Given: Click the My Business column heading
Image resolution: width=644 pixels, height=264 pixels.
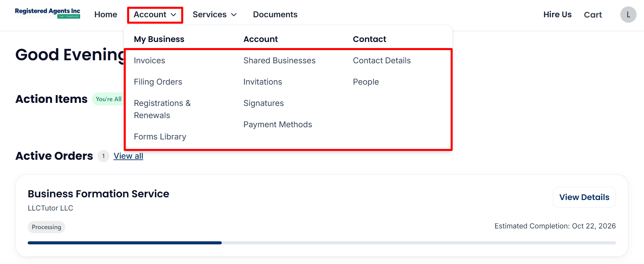Looking at the screenshot, I should [x=159, y=39].
